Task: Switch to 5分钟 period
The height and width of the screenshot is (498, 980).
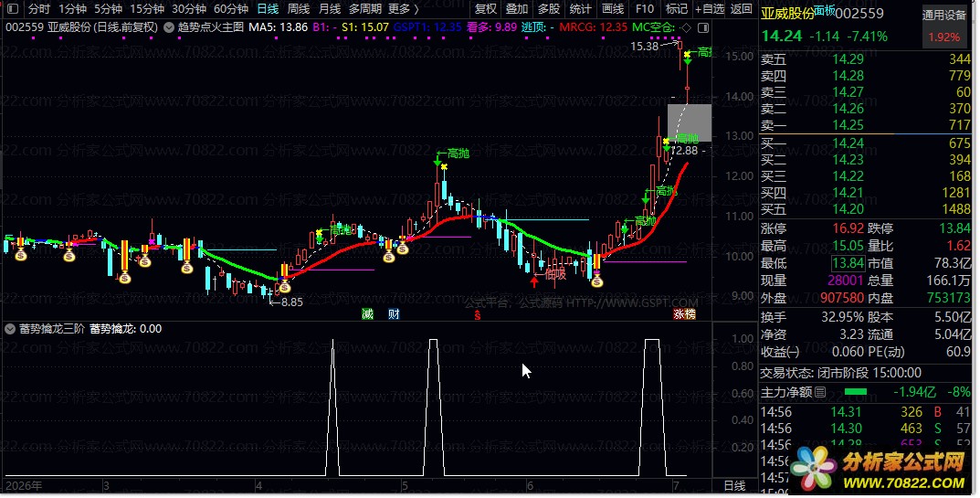Action: click(108, 9)
